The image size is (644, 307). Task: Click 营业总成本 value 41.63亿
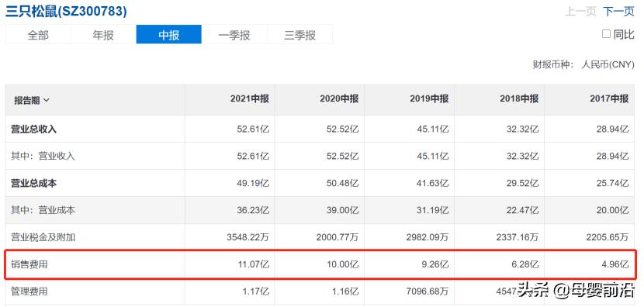(x=433, y=183)
